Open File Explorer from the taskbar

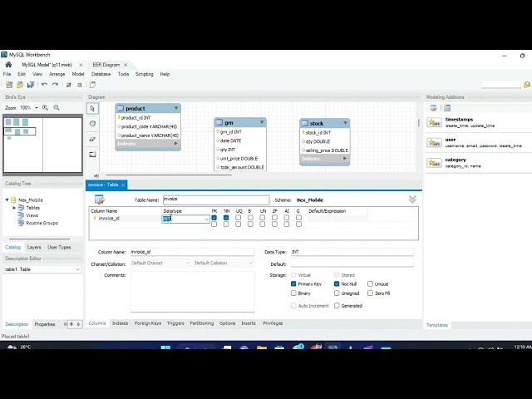(262, 347)
